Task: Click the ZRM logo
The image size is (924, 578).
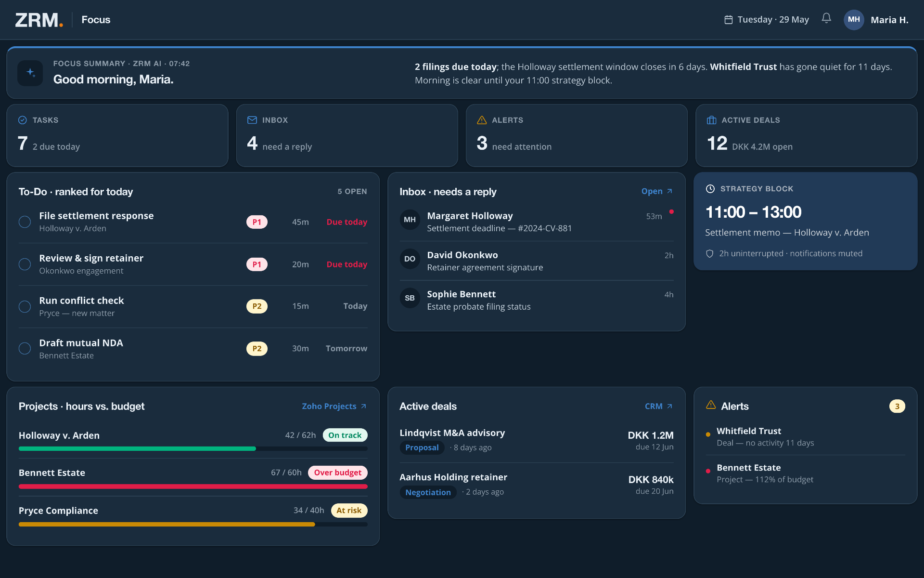Action: click(39, 20)
